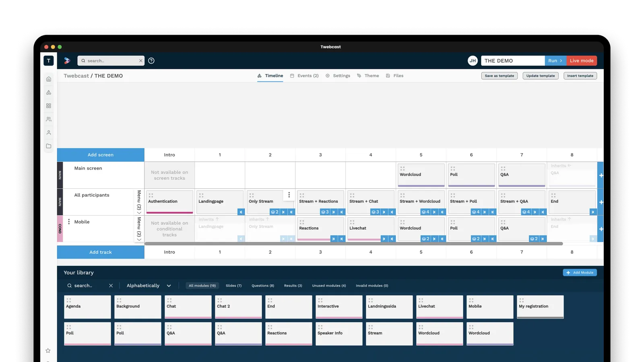The width and height of the screenshot is (644, 362).
Task: Open the home icon in left sidebar
Action: (49, 79)
